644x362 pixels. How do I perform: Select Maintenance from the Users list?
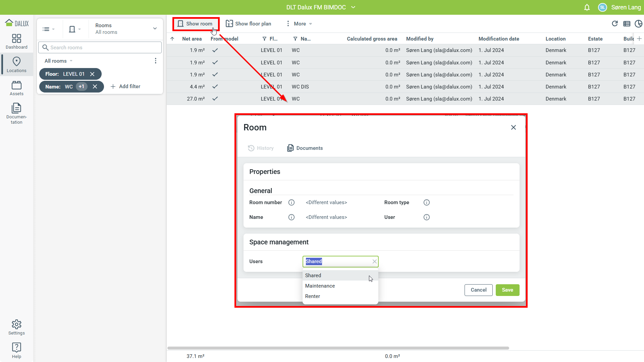click(x=320, y=286)
